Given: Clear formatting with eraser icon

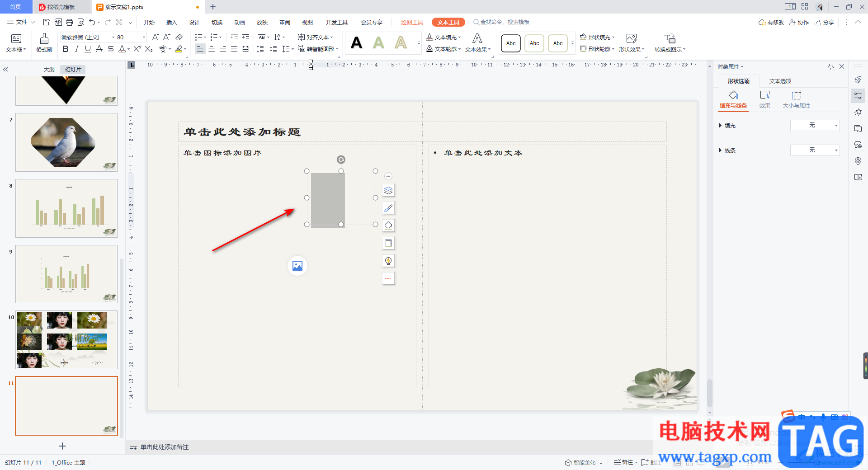Looking at the screenshot, I should tap(179, 37).
